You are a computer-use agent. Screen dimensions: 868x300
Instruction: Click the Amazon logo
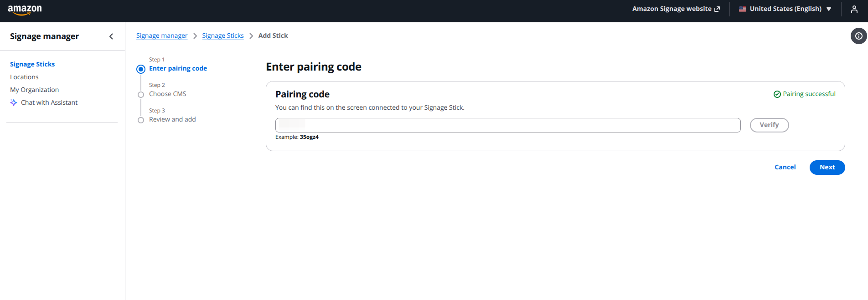pos(25,10)
